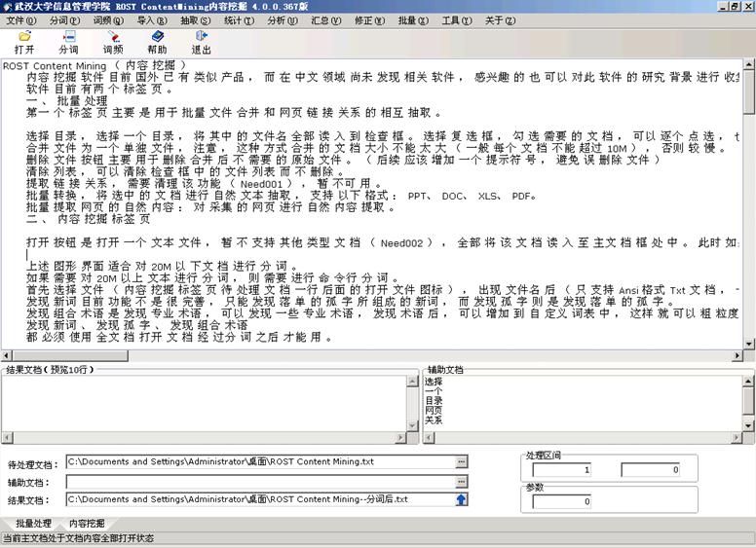
Task: Click 结果文档 preview scrollbar up arrow
Action: (412, 382)
